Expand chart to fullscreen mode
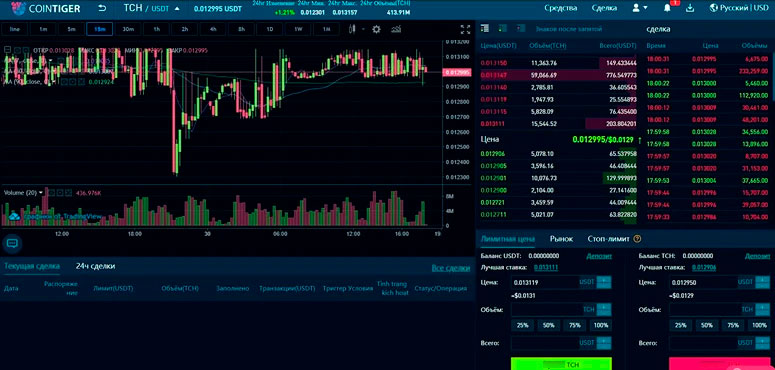The image size is (775, 370). coord(465,29)
